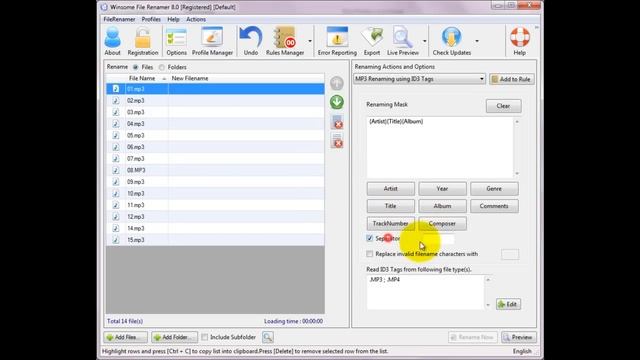The width and height of the screenshot is (640, 360).
Task: Toggle the Include Subfolder checkbox
Action: 204,337
